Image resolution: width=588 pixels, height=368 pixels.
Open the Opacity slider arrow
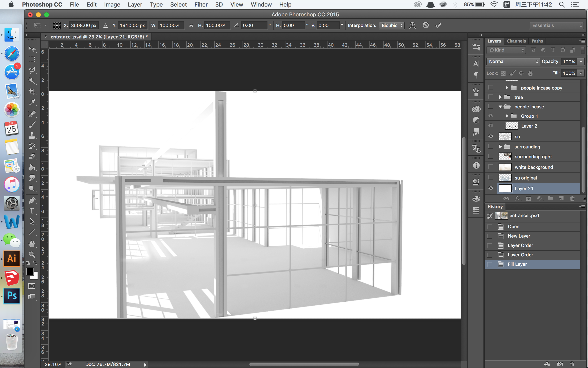tap(581, 62)
